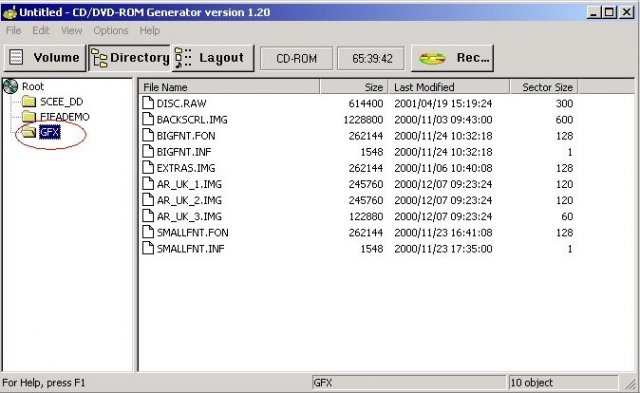Click the AR_UK_2.IMG file icon

(x=148, y=200)
